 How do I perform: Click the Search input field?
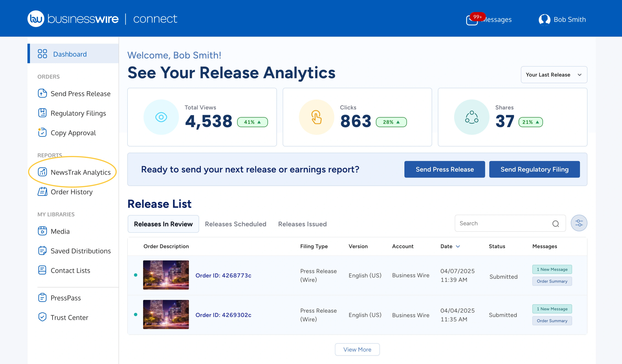tap(510, 223)
